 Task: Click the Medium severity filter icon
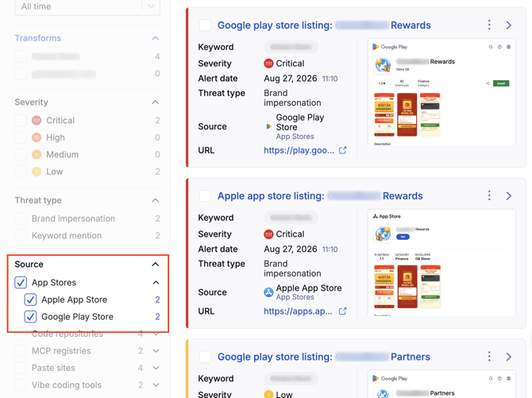(x=37, y=155)
